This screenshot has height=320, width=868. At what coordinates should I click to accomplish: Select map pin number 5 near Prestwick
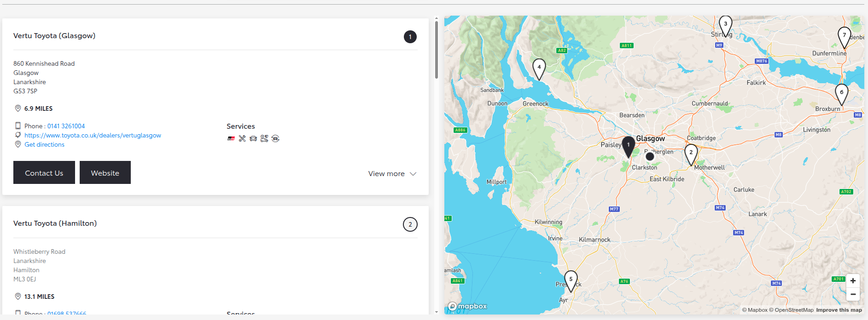(571, 281)
